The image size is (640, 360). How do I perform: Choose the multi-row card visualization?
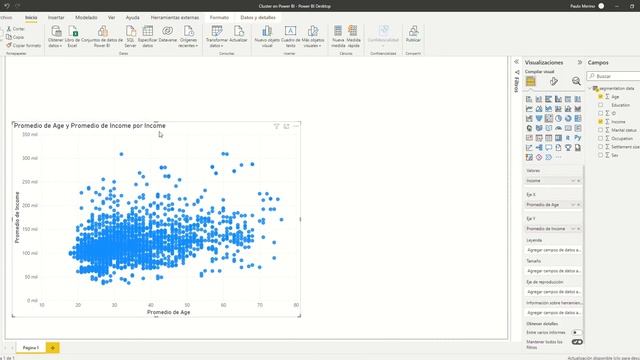pos(578,128)
